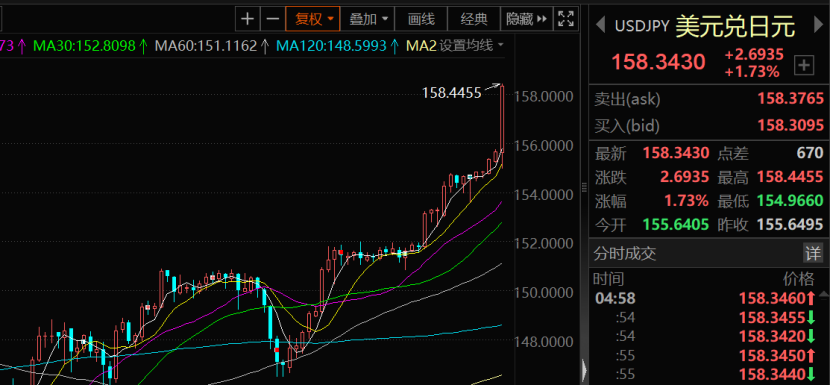Switch to 经典 classic view

474,20
